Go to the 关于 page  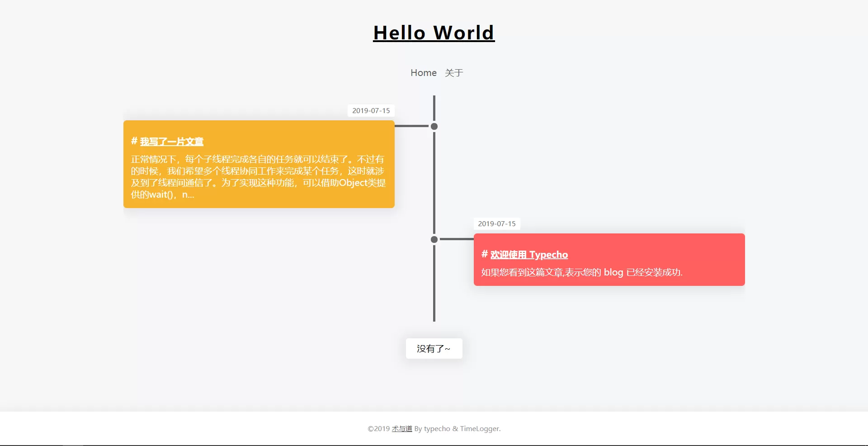[454, 73]
